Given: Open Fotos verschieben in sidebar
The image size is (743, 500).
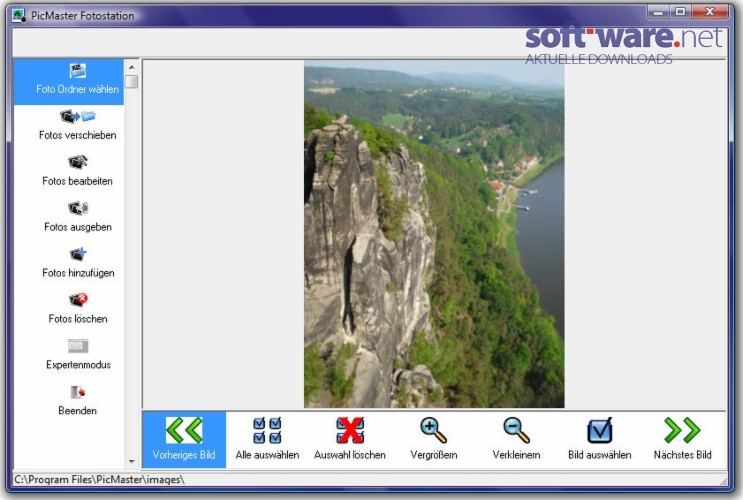Looking at the screenshot, I should 77,126.
